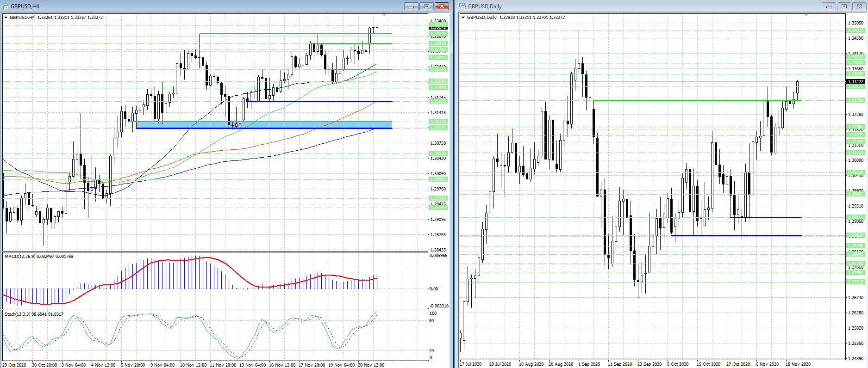Viewport: 868px width, 368px height.
Task: Click the 1.28435 price on H4 scale
Action: pyautogui.click(x=438, y=250)
